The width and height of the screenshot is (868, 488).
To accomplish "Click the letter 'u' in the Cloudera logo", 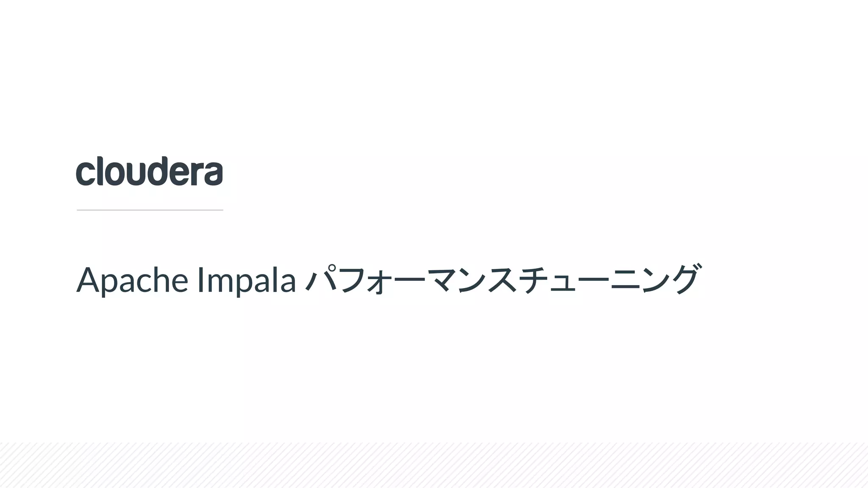I will [139, 174].
